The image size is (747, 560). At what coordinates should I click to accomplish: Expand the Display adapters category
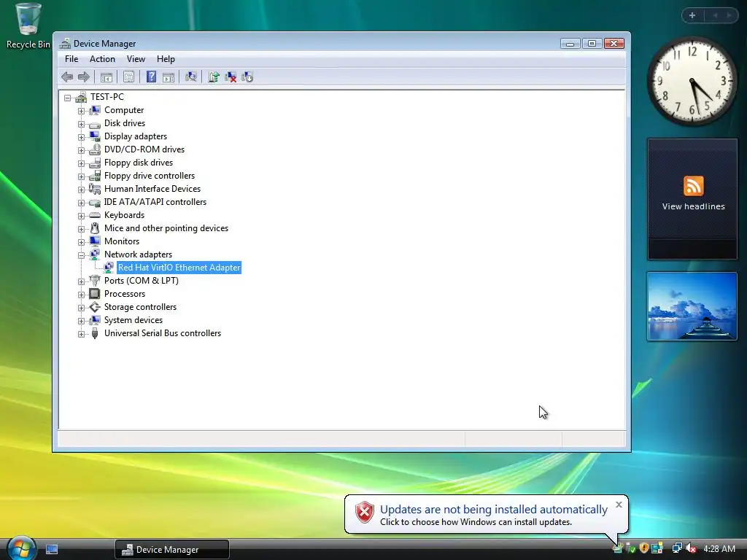click(81, 137)
